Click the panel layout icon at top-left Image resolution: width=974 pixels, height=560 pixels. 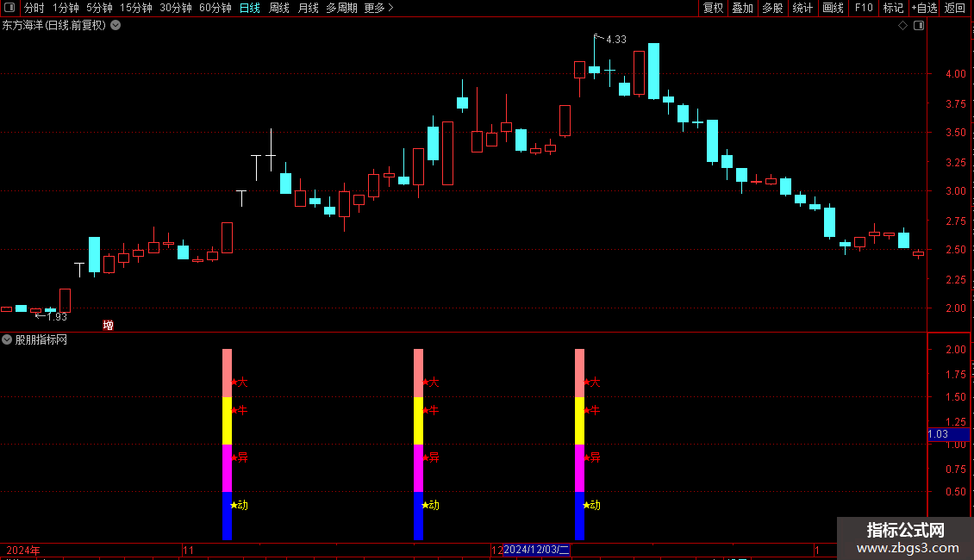coord(9,8)
